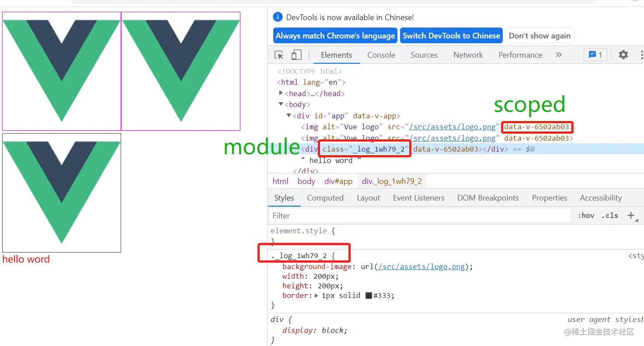Viewport: 644px width, 346px height.
Task: Open the Network tab
Action: pyautogui.click(x=468, y=55)
